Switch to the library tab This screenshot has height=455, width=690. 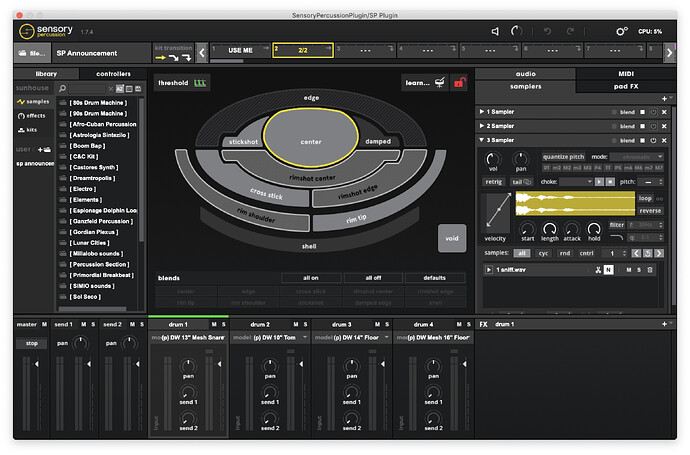(46, 74)
